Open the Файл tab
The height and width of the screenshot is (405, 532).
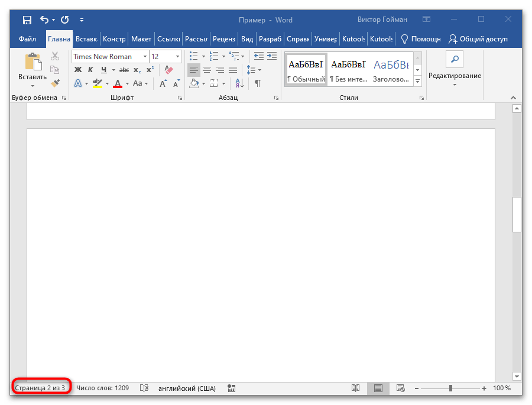point(27,39)
